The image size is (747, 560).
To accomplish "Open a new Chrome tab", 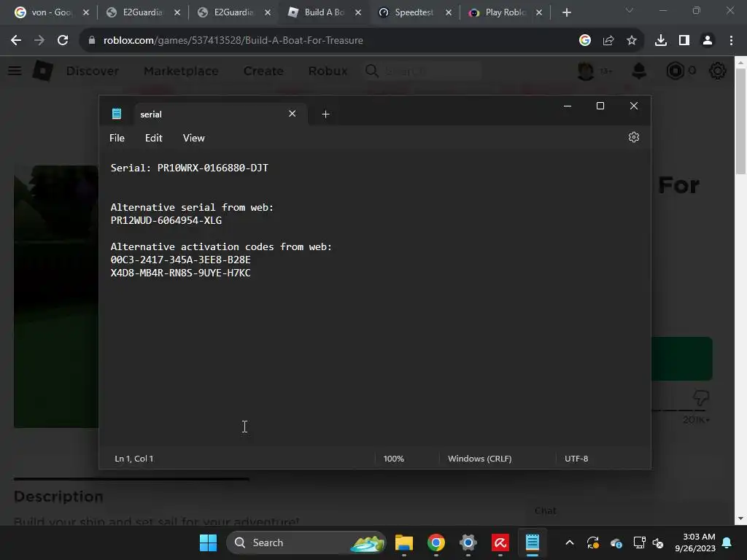I will [566, 12].
